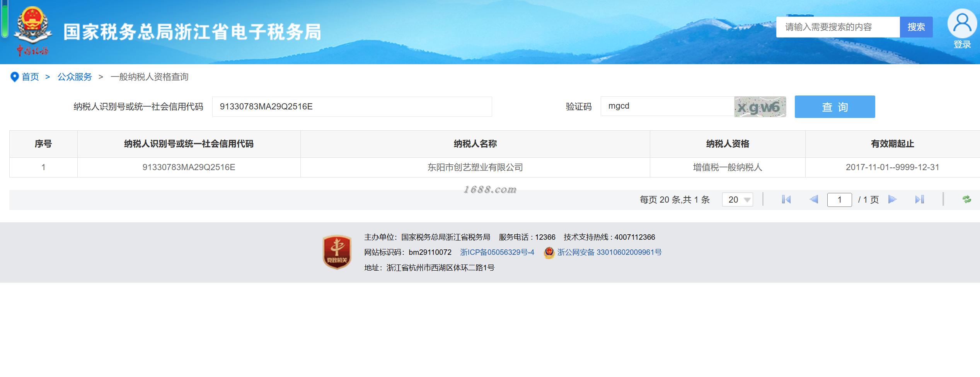
Task: Go to first page icon
Action: click(786, 200)
